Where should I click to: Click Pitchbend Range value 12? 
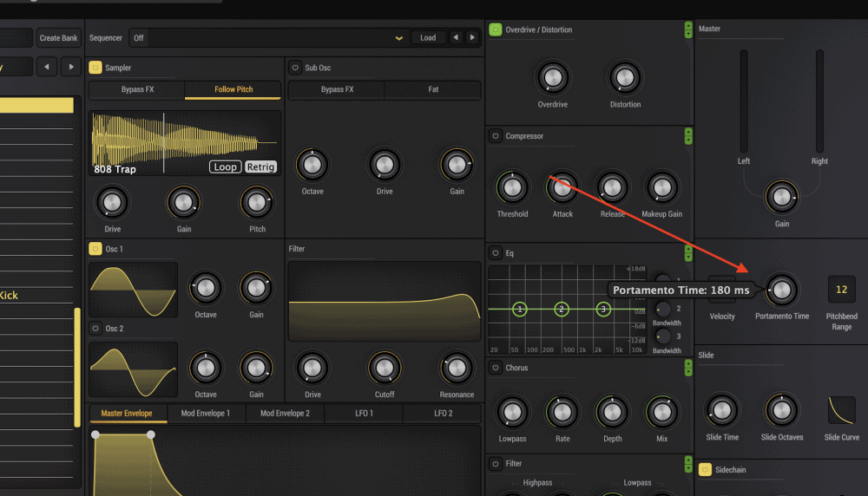[841, 290]
